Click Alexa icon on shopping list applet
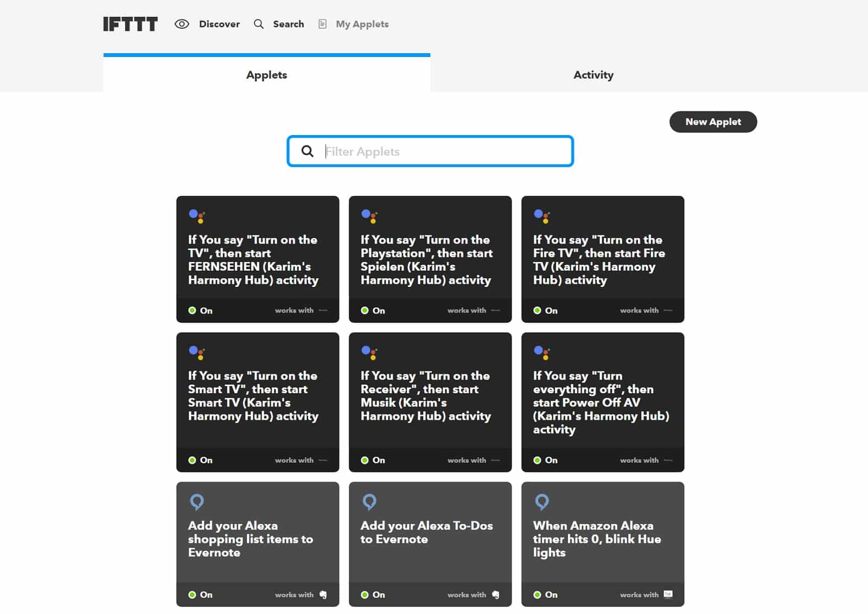Screen dimensions: 868x614 (x=196, y=502)
